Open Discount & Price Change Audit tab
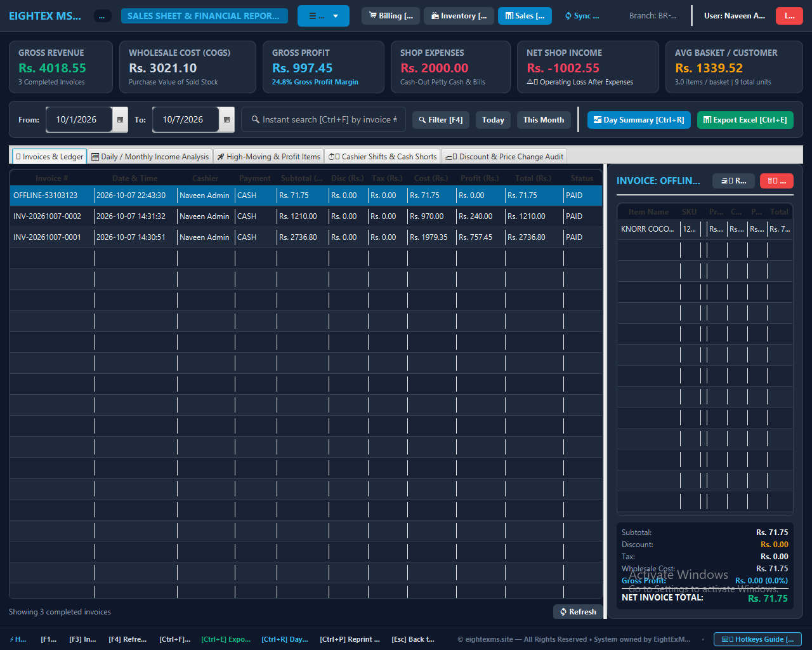The width and height of the screenshot is (812, 650). click(x=504, y=157)
